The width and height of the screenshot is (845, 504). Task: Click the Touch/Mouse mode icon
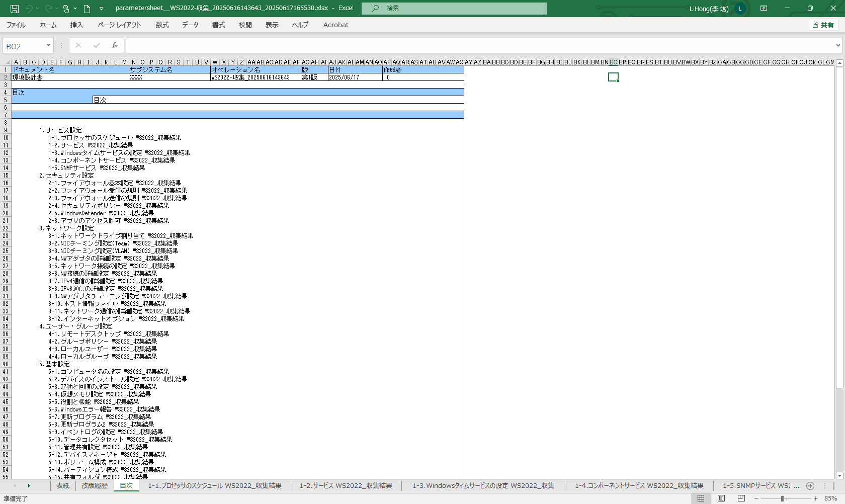point(66,9)
